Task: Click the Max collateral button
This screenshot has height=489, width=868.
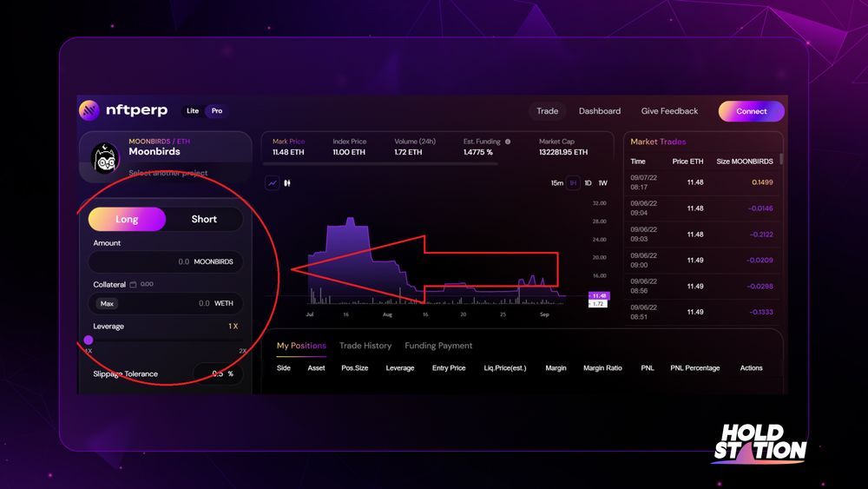Action: (107, 303)
